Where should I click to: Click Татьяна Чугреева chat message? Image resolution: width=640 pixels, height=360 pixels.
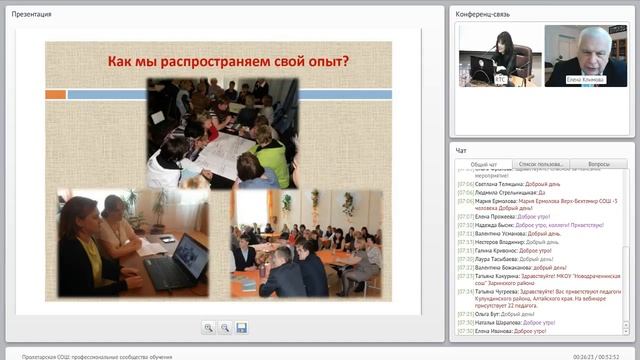click(x=539, y=298)
